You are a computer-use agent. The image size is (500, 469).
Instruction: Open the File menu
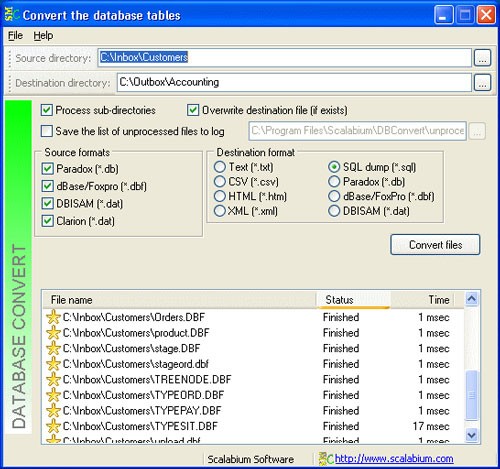coord(15,36)
